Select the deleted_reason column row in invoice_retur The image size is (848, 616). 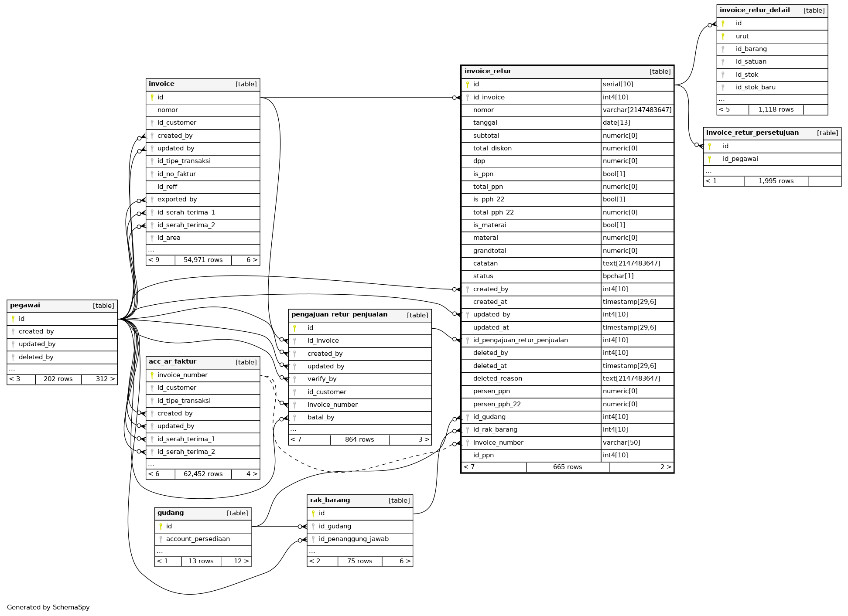pos(497,379)
